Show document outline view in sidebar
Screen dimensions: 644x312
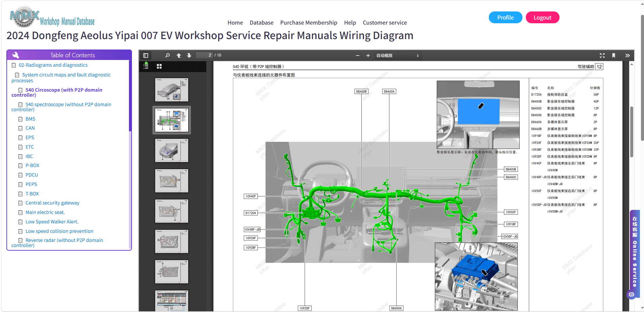(x=146, y=66)
